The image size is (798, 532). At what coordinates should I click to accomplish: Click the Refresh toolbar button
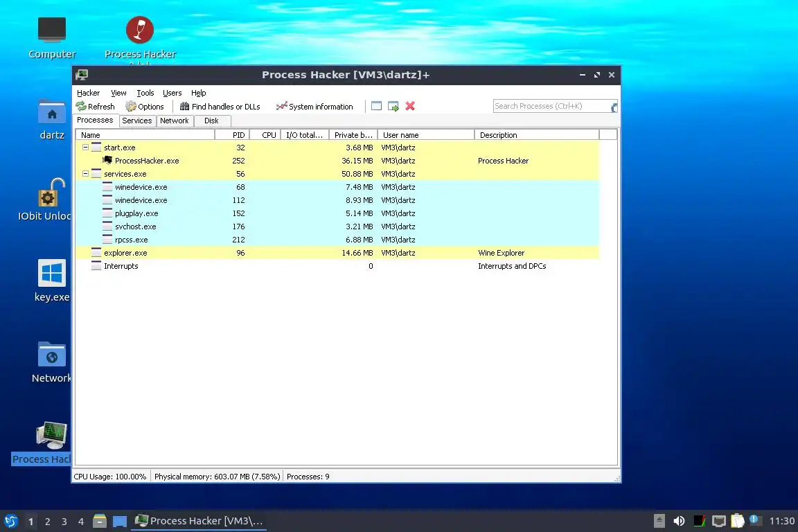click(x=95, y=107)
